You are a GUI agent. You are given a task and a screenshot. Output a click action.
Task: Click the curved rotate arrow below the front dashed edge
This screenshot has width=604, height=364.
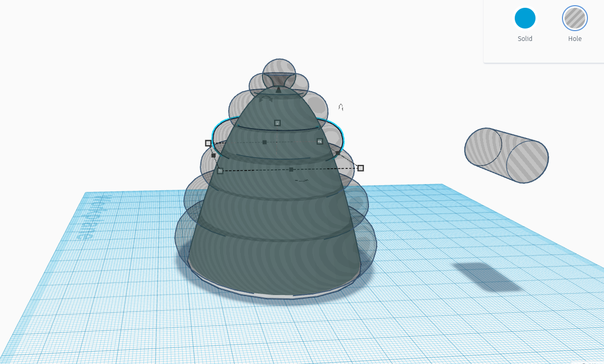point(301,180)
